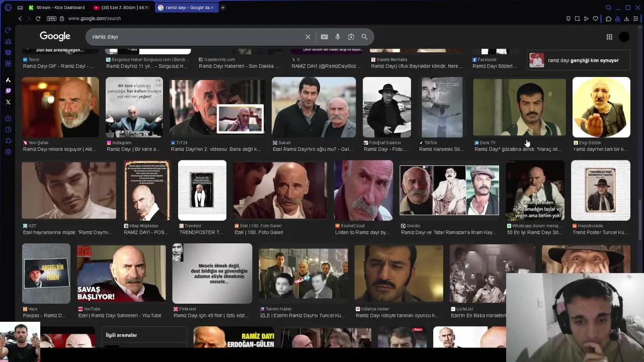This screenshot has height=362, width=644.
Task: Reload the current page
Action: point(38,19)
